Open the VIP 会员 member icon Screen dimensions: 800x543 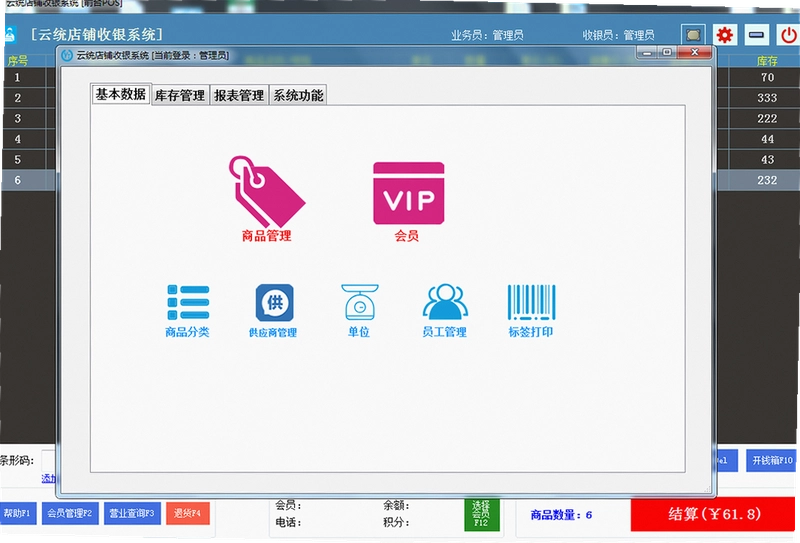click(x=408, y=201)
